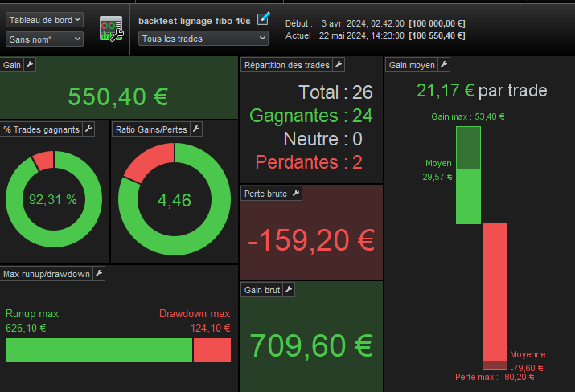Image resolution: width=575 pixels, height=392 pixels.
Task: Open the Répartition des trades wrench settings
Action: 339,65
